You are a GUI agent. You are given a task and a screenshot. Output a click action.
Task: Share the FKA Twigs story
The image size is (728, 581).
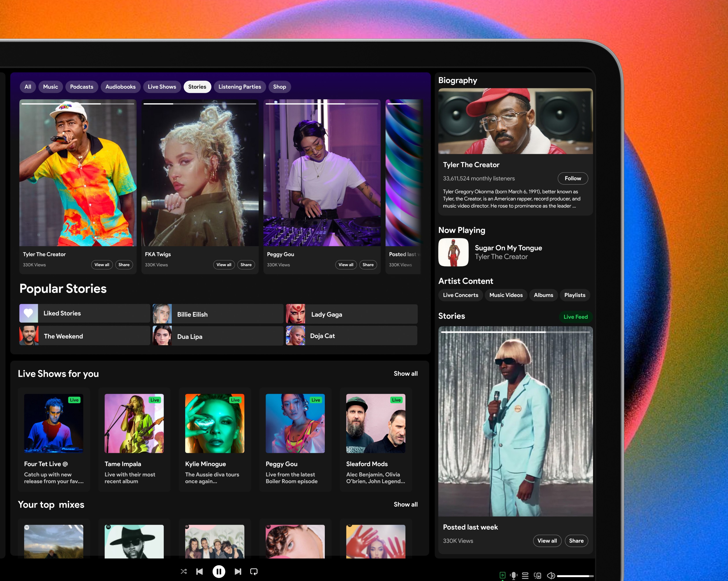pos(246,265)
